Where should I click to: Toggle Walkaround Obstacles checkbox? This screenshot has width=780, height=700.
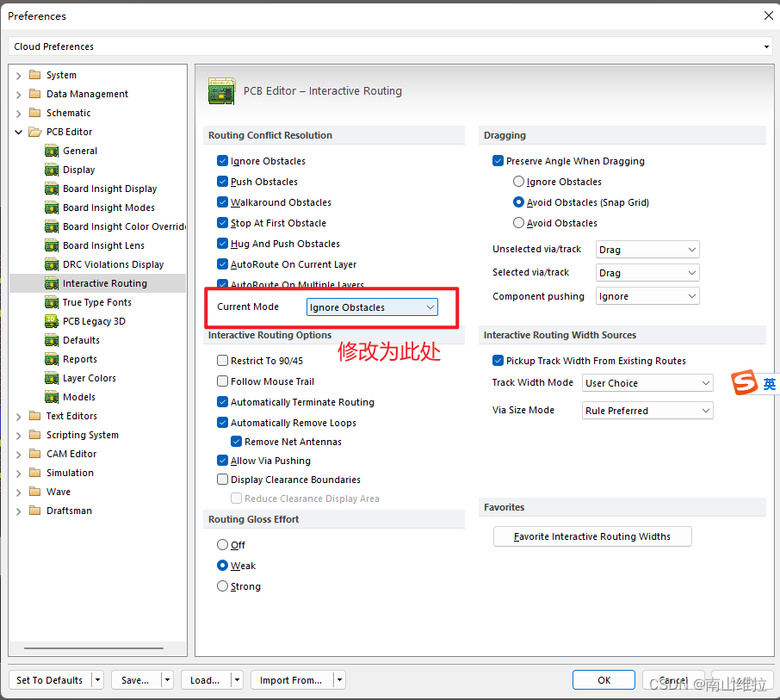(x=222, y=202)
